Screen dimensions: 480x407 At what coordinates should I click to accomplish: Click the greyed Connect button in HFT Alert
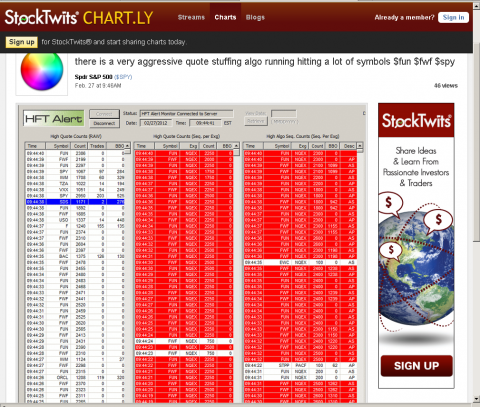[104, 114]
